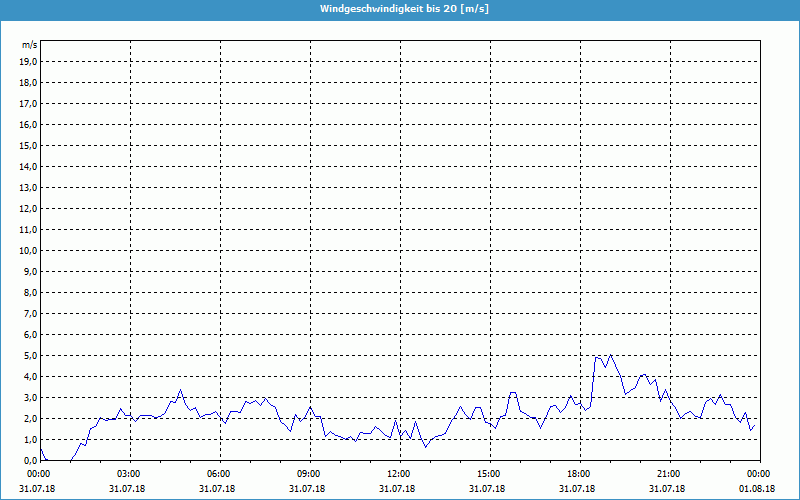Image resolution: width=800 pixels, height=500 pixels.
Task: Click the 'm/s' unit label
Action: coord(29,45)
